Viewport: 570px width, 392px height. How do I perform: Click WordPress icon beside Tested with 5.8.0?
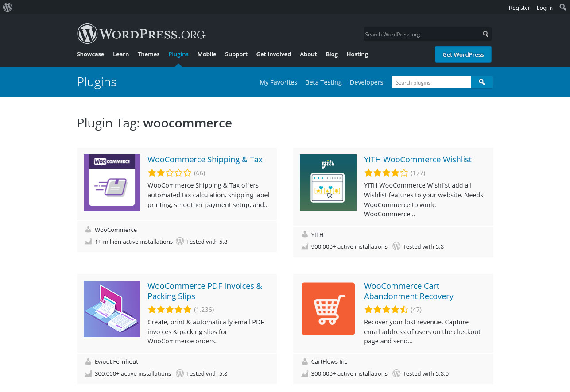396,373
